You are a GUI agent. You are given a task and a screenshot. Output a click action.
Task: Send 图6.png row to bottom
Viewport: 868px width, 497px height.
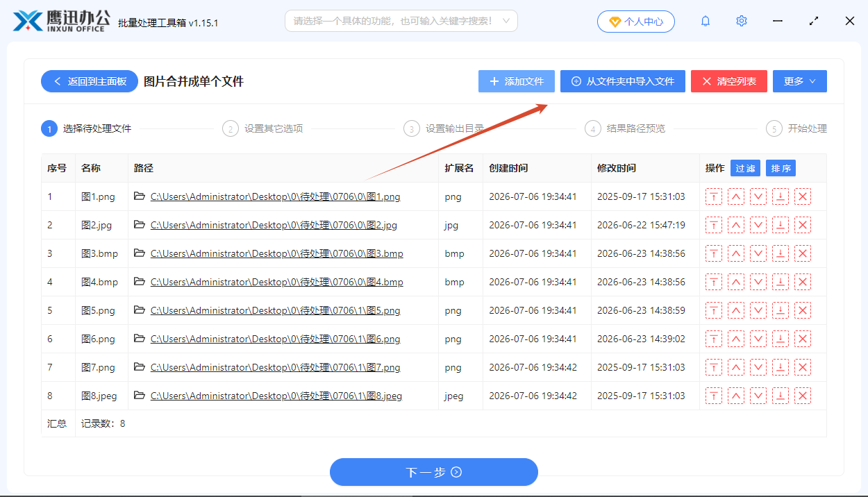(x=781, y=339)
